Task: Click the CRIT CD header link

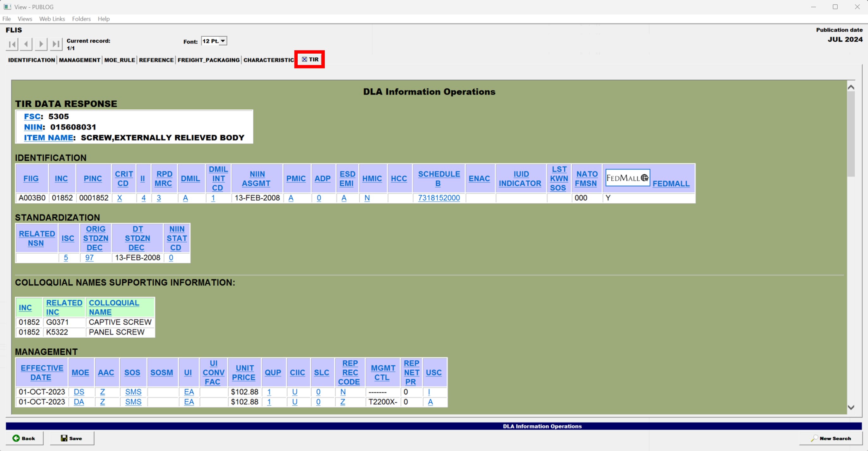Action: 124,179
